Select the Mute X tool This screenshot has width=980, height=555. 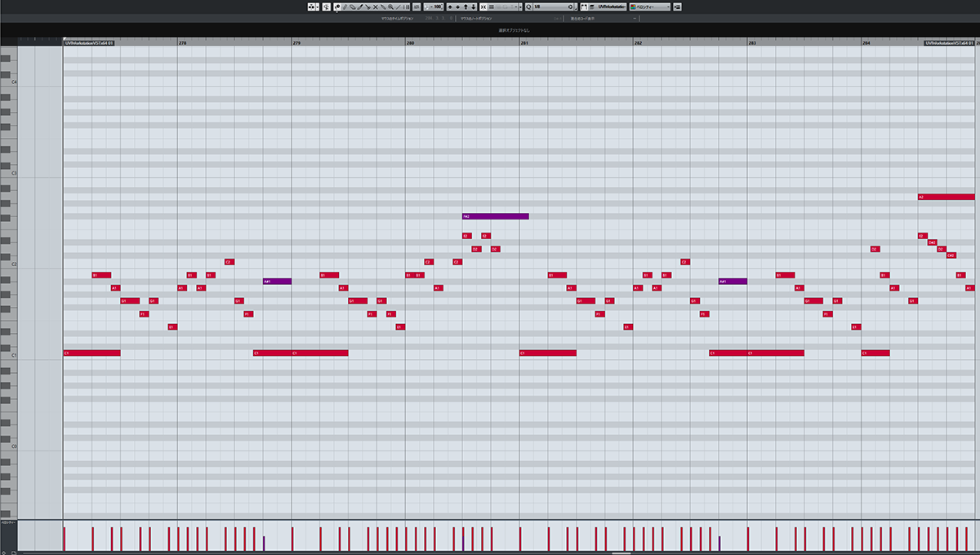[x=376, y=7]
